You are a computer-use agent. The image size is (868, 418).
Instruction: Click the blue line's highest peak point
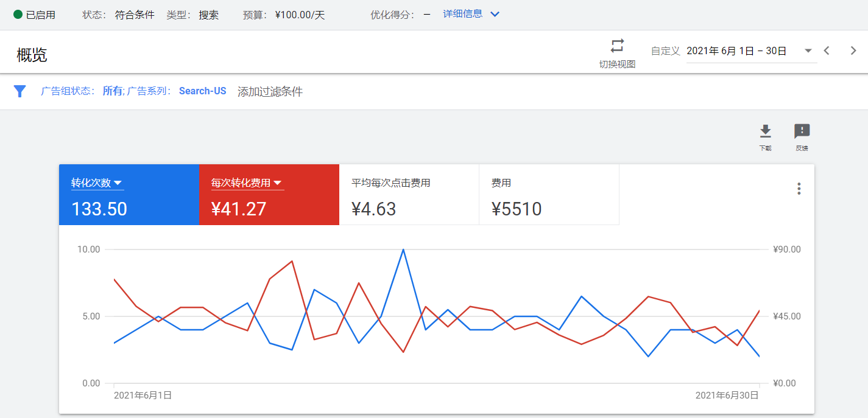(x=403, y=249)
